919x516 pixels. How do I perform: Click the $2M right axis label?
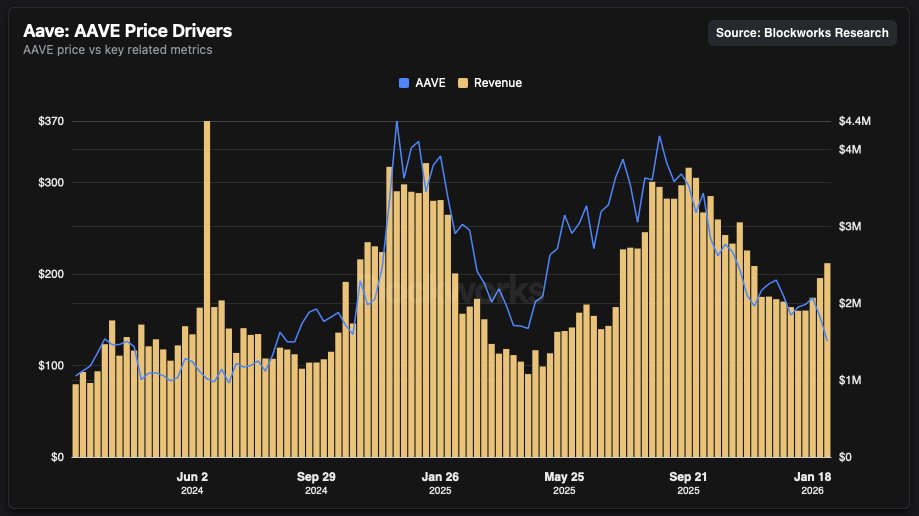850,303
